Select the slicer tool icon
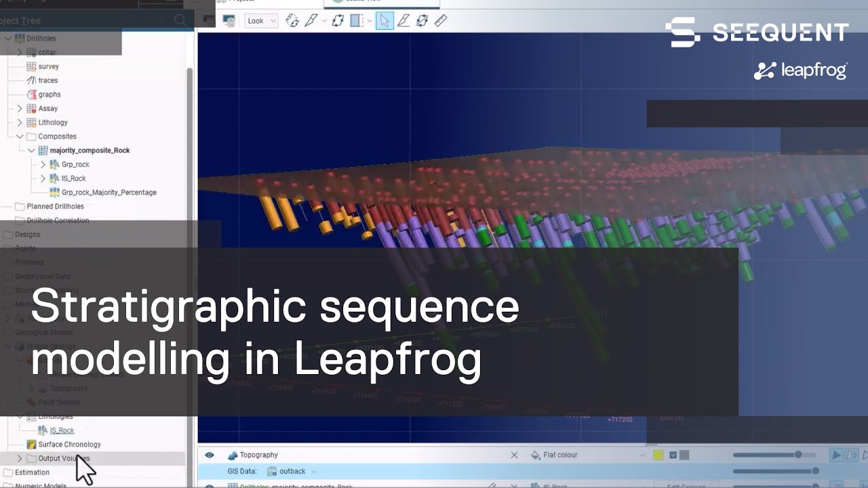The height and width of the screenshot is (488, 868). pos(292,21)
